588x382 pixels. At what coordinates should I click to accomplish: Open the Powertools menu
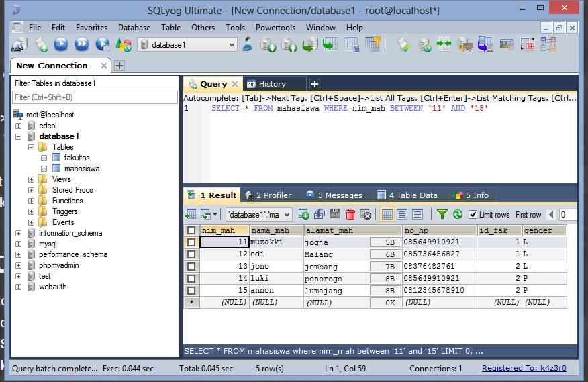pos(275,28)
